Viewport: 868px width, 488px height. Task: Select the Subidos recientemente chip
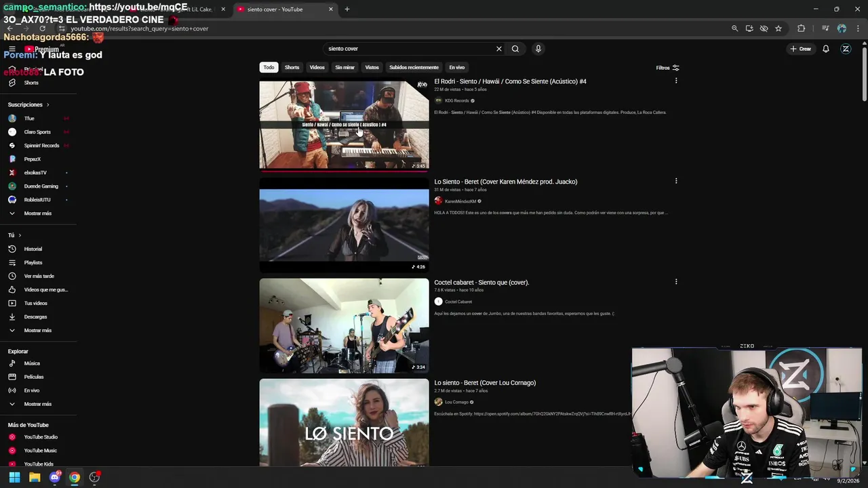[414, 68]
